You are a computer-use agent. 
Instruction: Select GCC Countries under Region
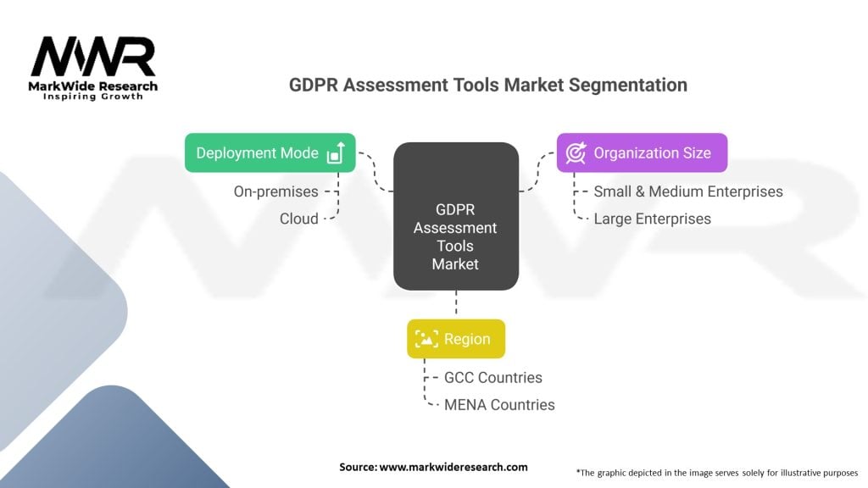pos(492,377)
